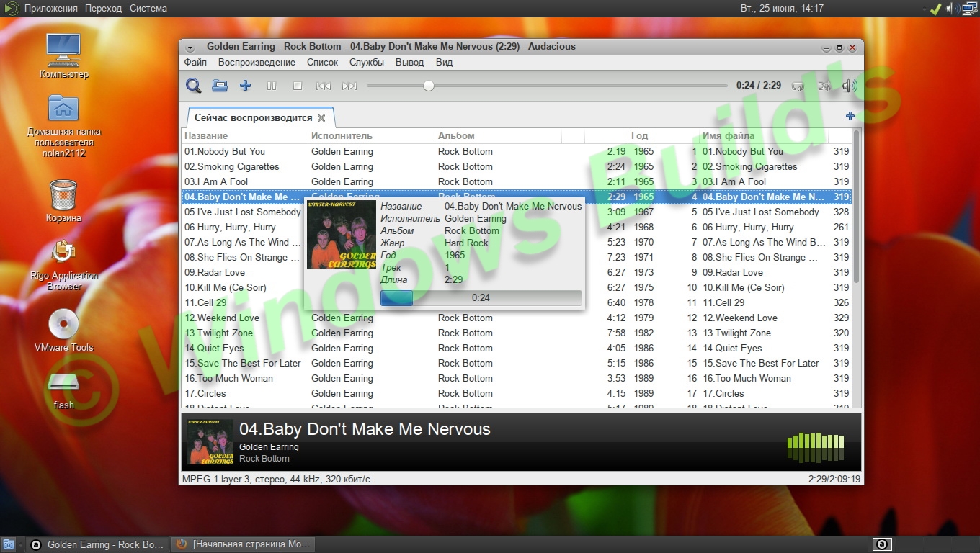Sort playlist by Имя файла column header
Viewport: 980px width, 553px height.
click(764, 135)
